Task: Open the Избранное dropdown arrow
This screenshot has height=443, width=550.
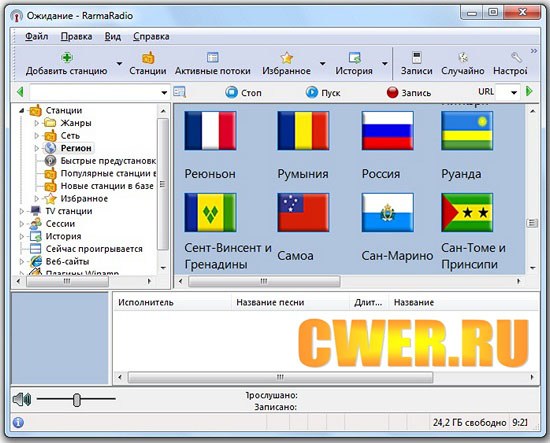Action: point(322,64)
